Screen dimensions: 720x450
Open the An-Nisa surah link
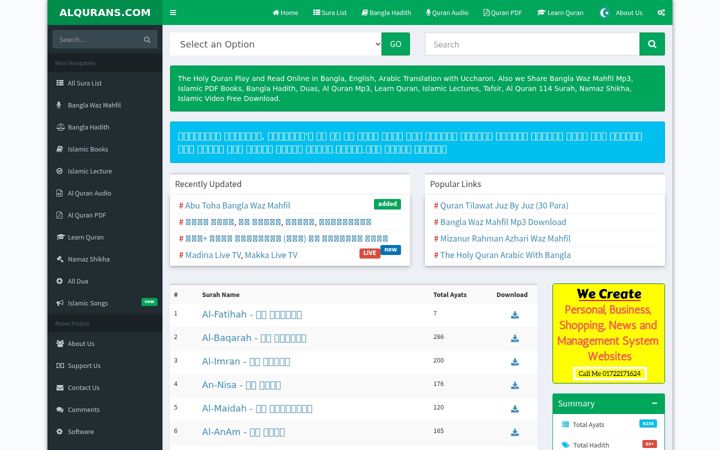(241, 385)
